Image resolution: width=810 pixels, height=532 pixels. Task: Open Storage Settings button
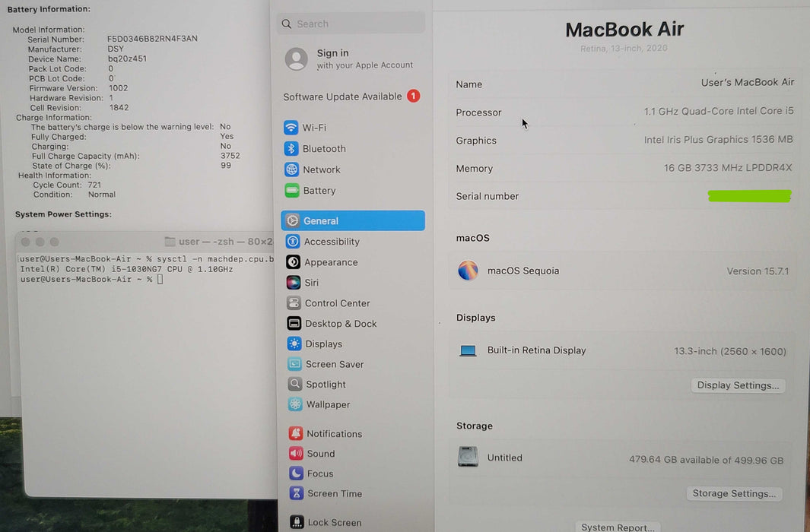pyautogui.click(x=734, y=493)
